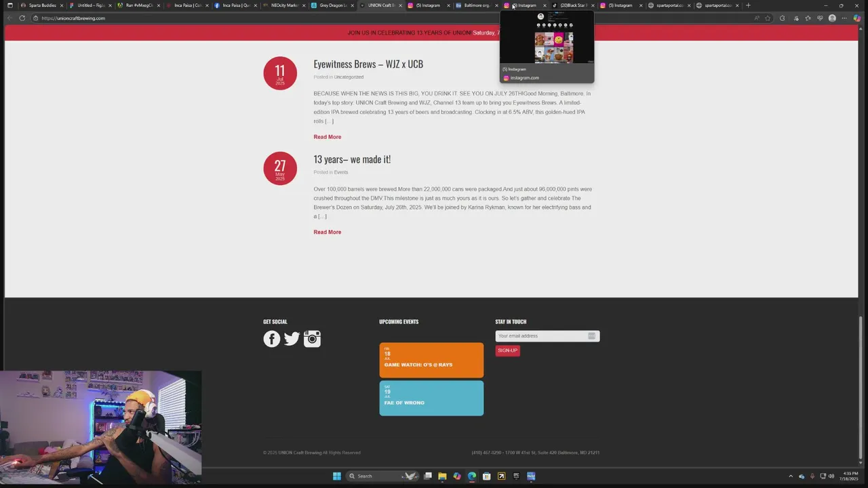Open Copilot app on taskbar
This screenshot has height=488, width=868.
tap(457, 476)
